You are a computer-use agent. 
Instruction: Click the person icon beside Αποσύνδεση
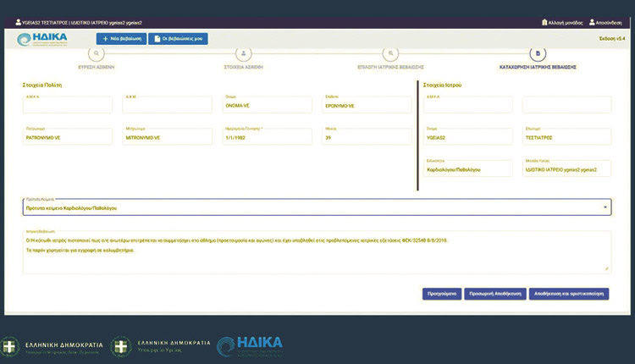592,22
